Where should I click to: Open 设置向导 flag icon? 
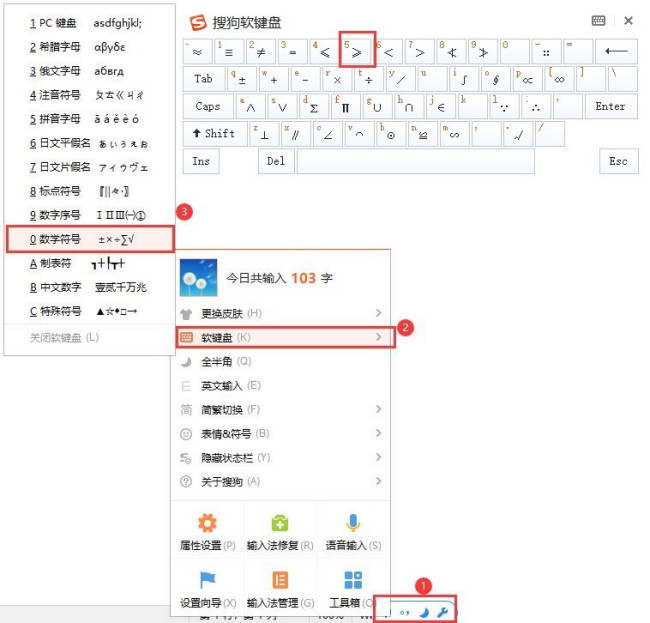click(x=207, y=580)
